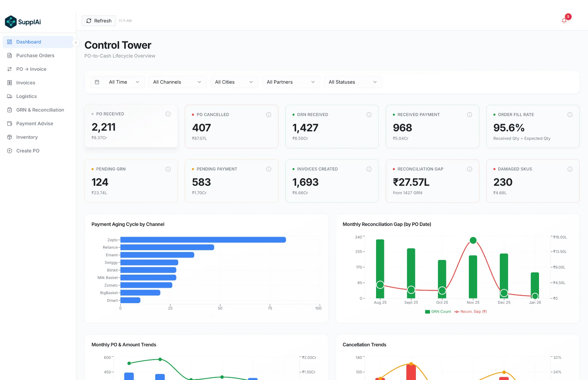The image size is (588, 380).
Task: Open notifications bell with 5 badge
Action: pos(564,21)
